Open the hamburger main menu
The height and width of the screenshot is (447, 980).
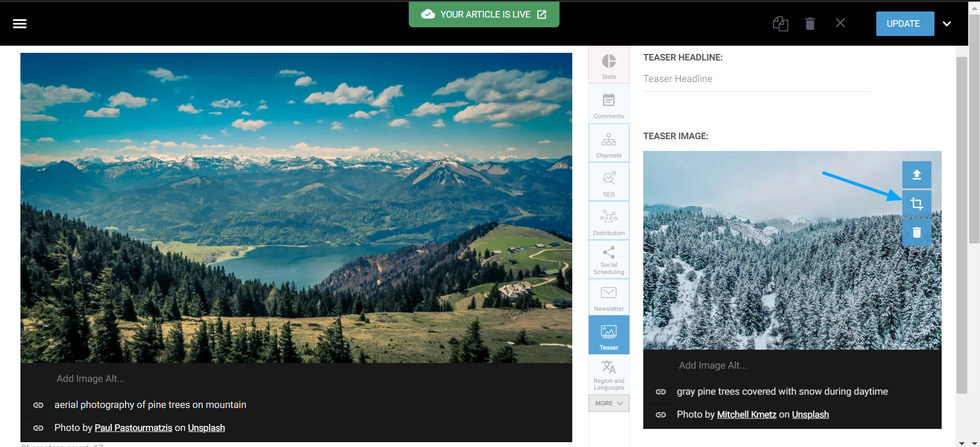click(x=19, y=24)
